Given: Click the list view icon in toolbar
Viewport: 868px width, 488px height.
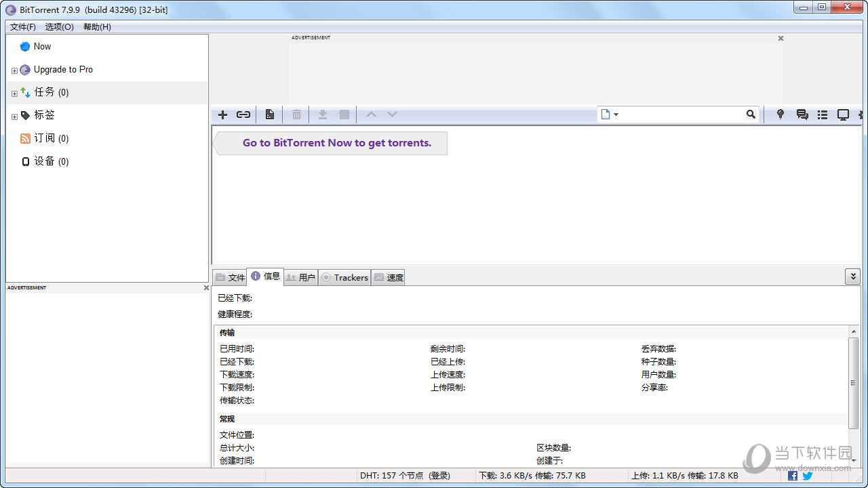Looking at the screenshot, I should coord(823,115).
